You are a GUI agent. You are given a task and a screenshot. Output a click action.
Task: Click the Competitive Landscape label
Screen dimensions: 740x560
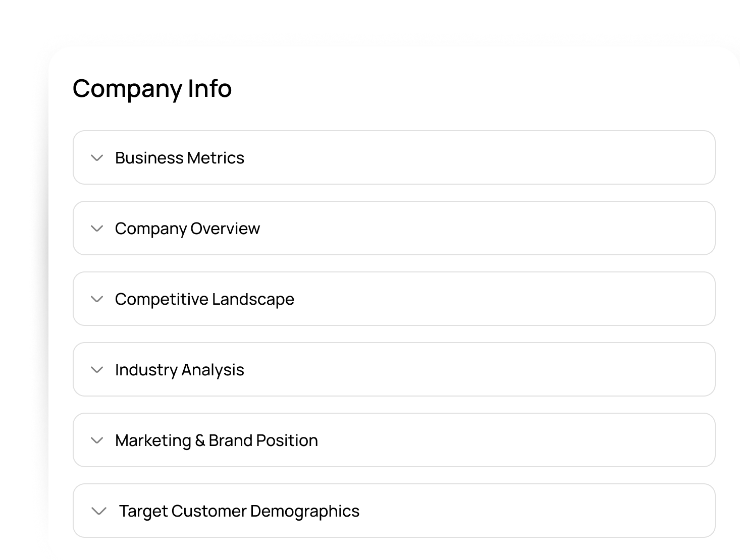point(204,299)
